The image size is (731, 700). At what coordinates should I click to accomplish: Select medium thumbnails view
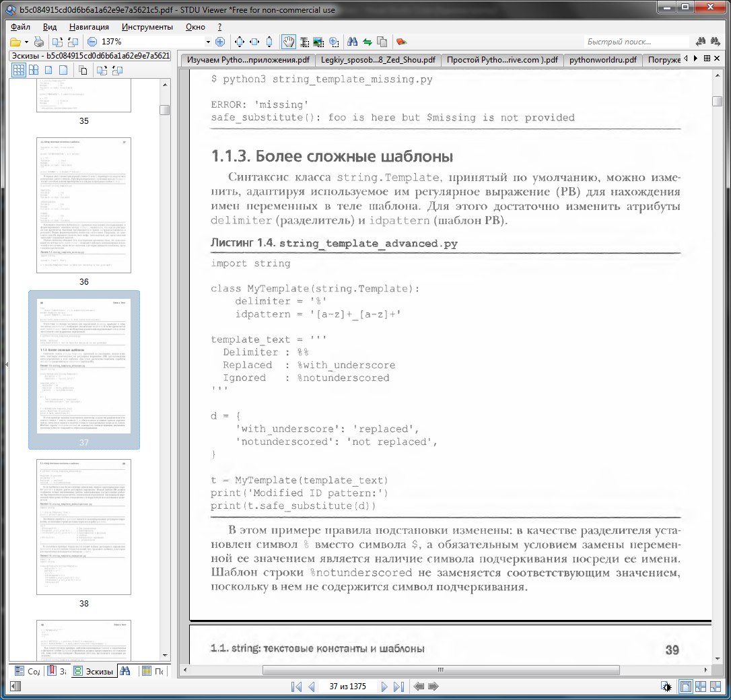(34, 71)
